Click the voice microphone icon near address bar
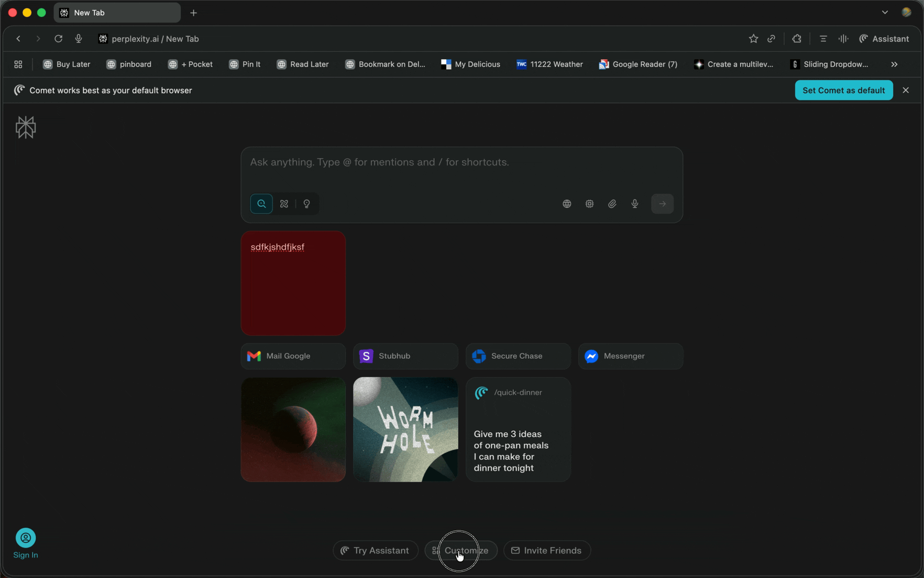Screen dimensions: 924x578 tap(79, 39)
